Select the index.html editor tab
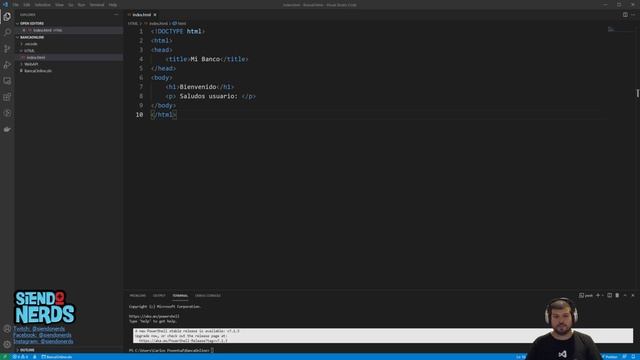Viewport: 640px width, 360px height. 142,15
